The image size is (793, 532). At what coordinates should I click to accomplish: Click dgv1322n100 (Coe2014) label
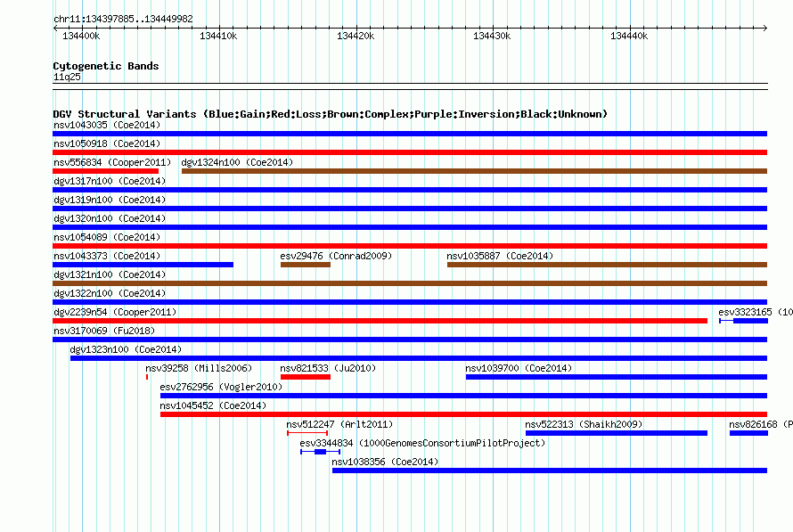tap(110, 293)
